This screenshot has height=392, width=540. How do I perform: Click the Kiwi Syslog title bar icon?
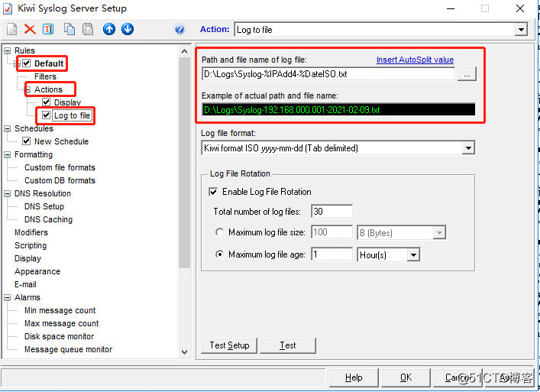click(8, 8)
